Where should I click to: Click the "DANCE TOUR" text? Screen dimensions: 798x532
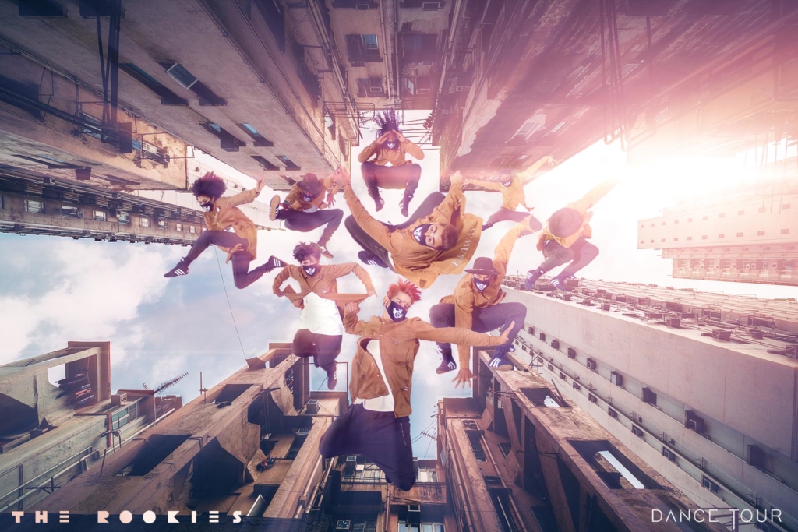tap(716, 516)
